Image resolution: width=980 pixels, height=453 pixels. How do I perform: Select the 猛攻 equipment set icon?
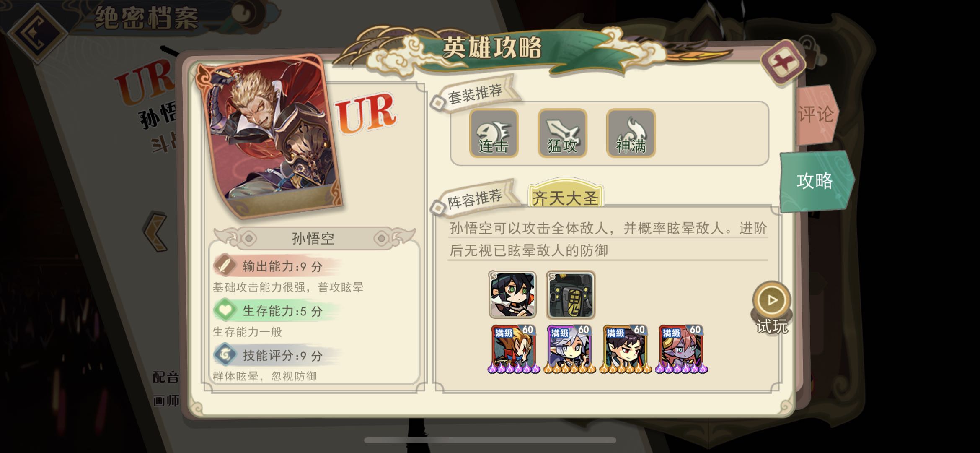click(x=562, y=133)
